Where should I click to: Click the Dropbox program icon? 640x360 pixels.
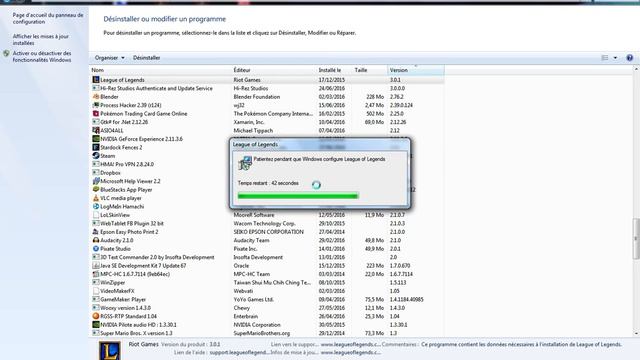tap(96, 173)
